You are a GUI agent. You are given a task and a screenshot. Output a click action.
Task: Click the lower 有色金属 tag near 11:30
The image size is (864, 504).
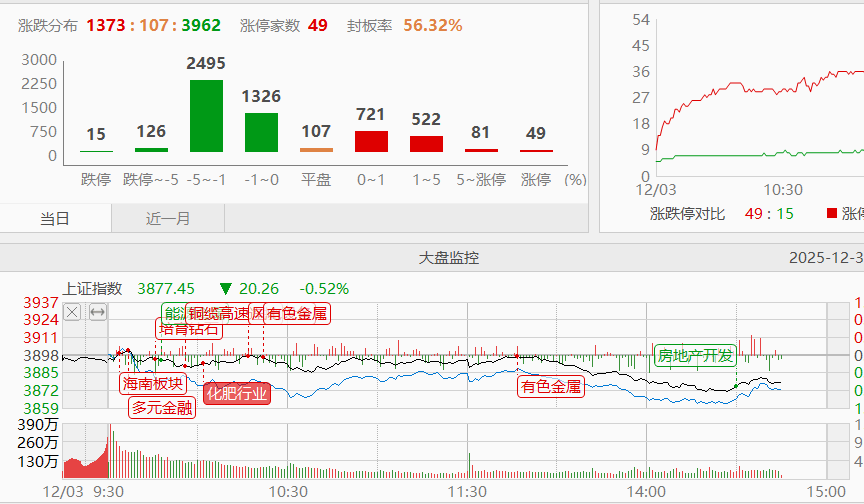(550, 386)
